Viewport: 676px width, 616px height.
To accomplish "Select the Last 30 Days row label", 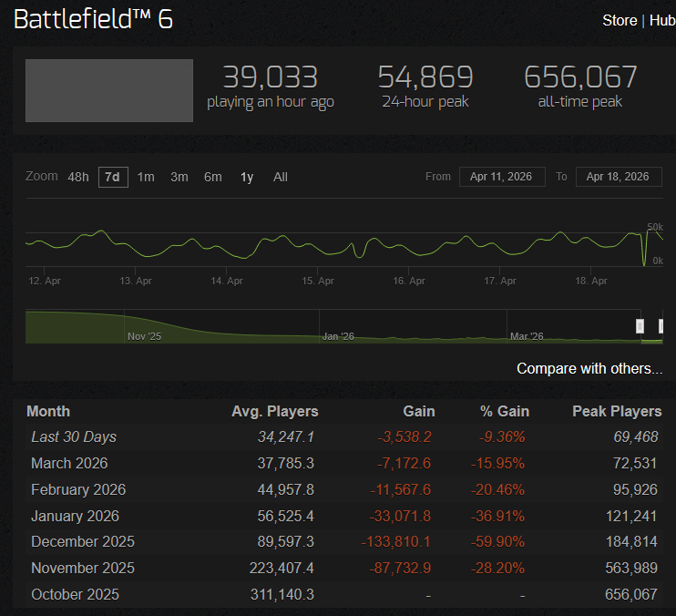I will pyautogui.click(x=74, y=436).
